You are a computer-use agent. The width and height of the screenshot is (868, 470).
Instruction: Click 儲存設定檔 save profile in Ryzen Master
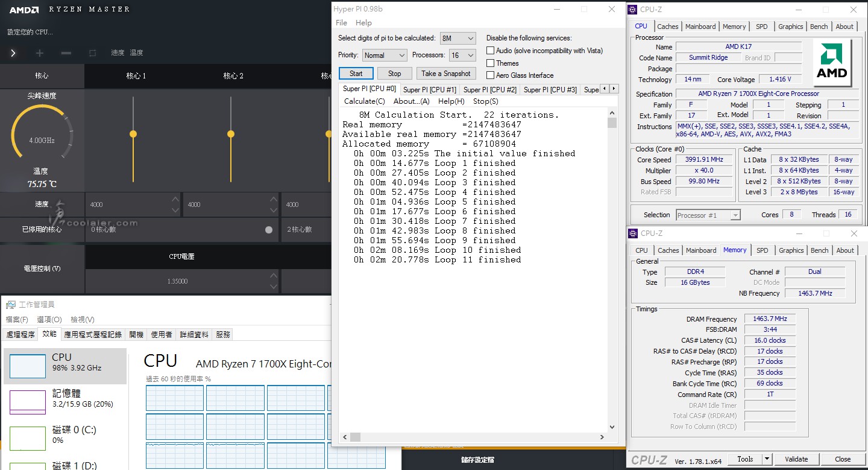(x=478, y=460)
